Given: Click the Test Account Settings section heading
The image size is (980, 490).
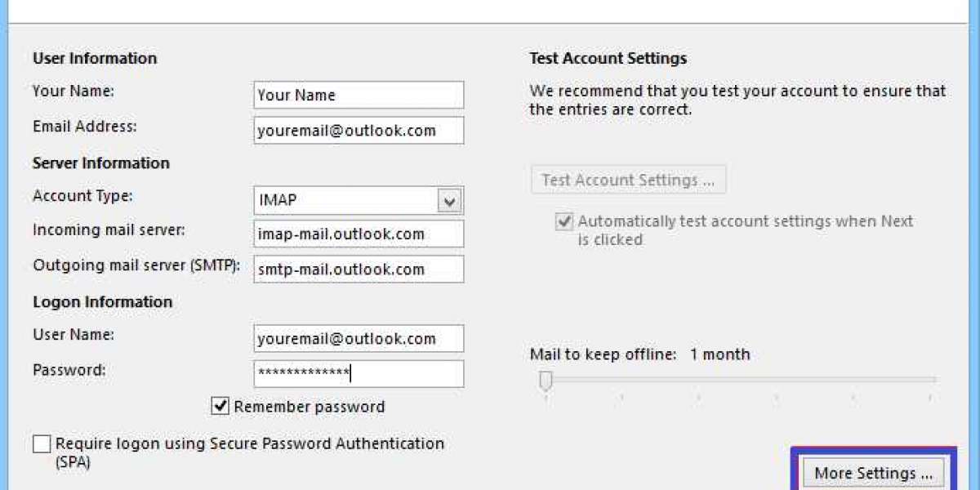Looking at the screenshot, I should tap(608, 58).
